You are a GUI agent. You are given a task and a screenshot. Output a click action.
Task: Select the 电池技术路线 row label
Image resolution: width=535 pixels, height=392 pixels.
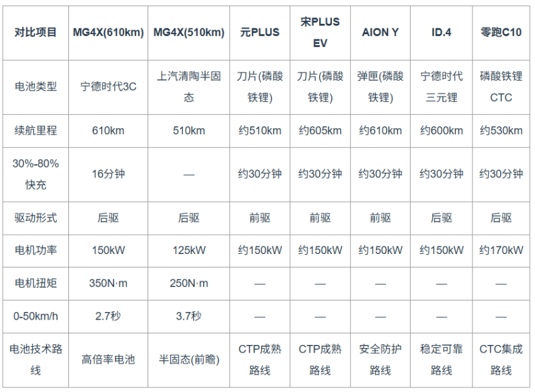[35, 360]
